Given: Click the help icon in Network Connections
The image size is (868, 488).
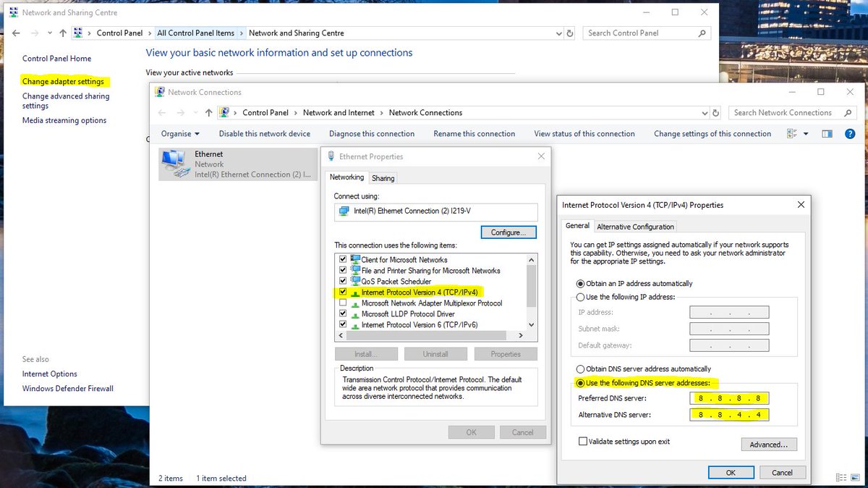Looking at the screenshot, I should [x=851, y=134].
